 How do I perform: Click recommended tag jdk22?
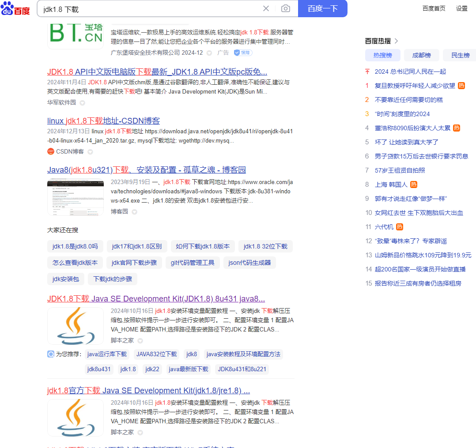tap(152, 369)
